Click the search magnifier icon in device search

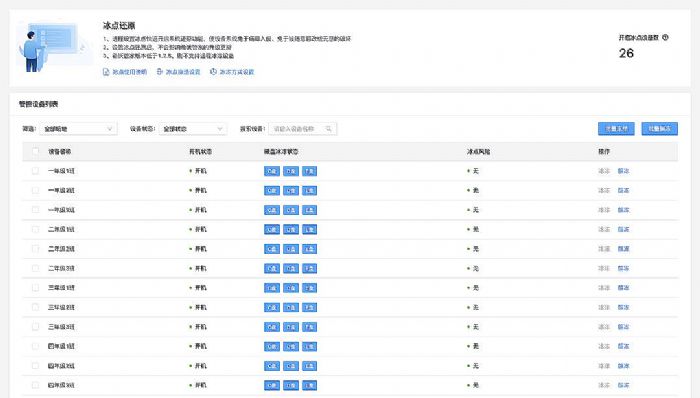click(x=329, y=129)
